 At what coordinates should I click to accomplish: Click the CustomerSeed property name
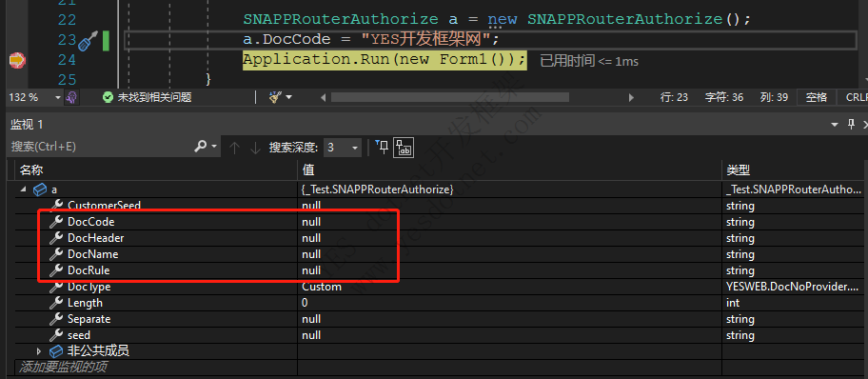click(x=104, y=206)
